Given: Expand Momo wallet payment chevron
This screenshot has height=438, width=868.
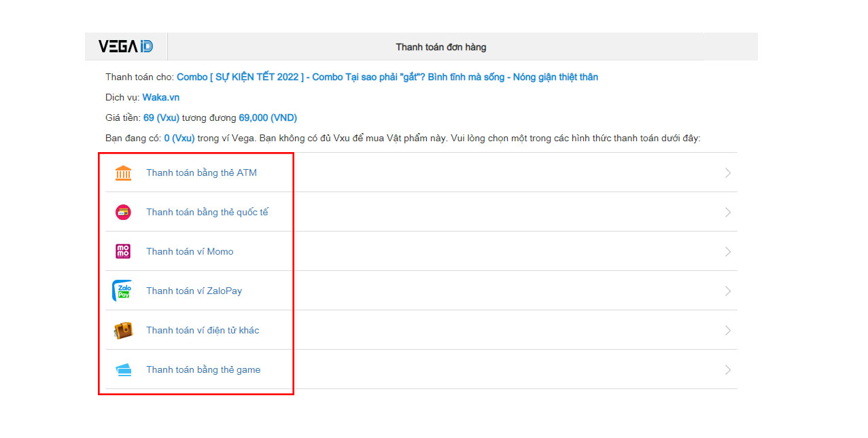Looking at the screenshot, I should click(x=728, y=252).
